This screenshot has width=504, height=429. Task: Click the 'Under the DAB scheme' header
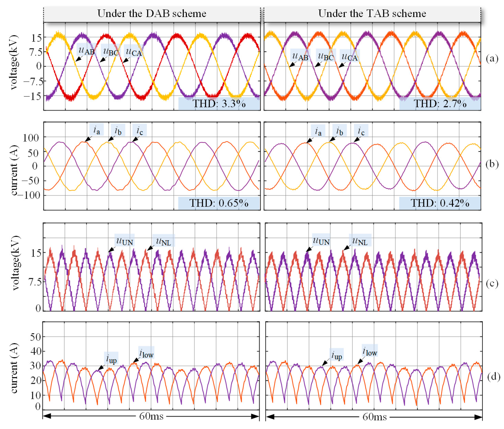pos(152,14)
